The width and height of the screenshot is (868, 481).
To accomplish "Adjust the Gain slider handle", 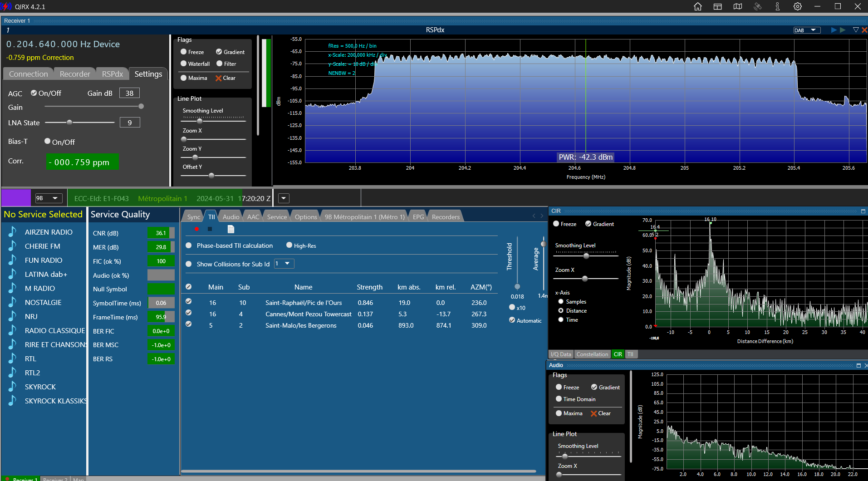I will (141, 106).
